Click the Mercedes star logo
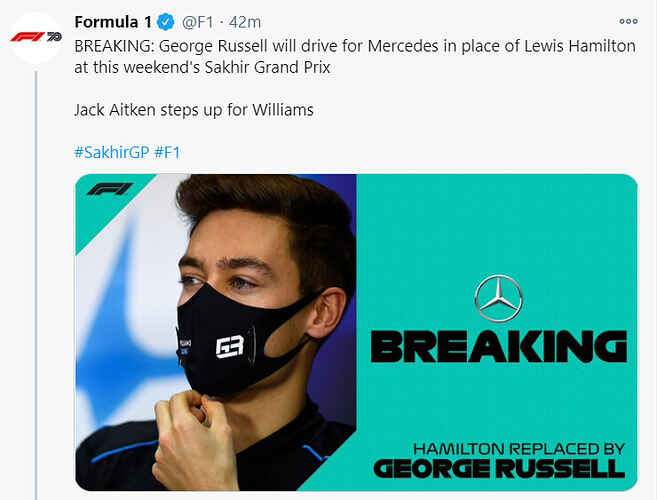 (498, 298)
